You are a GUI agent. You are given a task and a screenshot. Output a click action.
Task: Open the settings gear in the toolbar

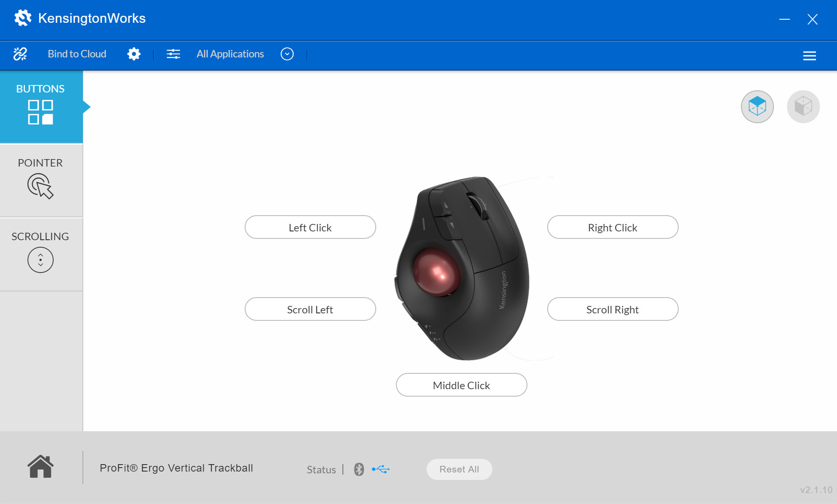click(134, 54)
